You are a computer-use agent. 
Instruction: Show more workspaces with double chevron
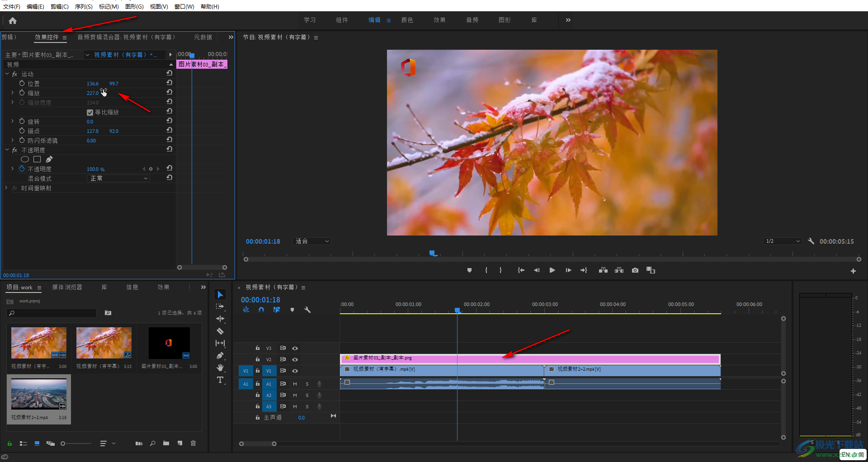568,20
